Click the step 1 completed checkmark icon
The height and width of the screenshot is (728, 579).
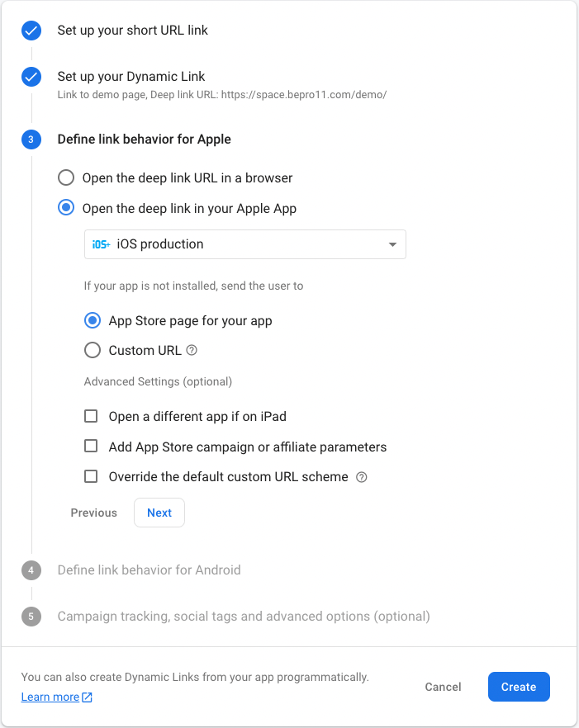tap(31, 31)
